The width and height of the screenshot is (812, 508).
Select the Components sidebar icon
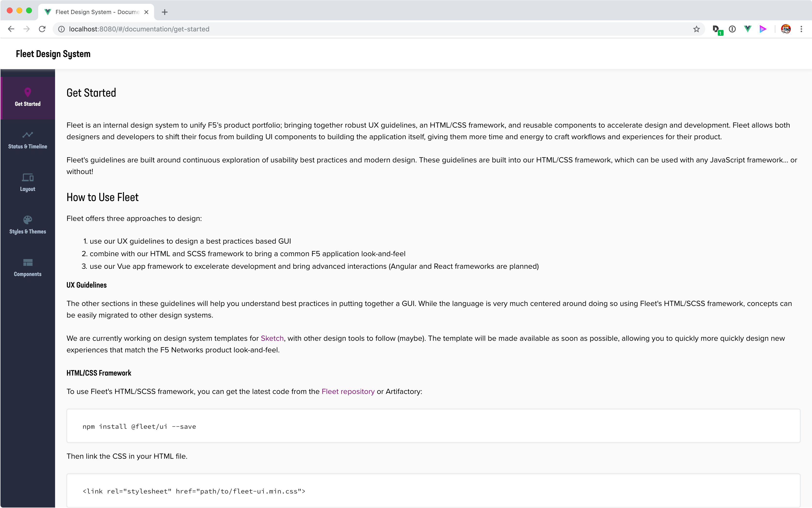[28, 262]
